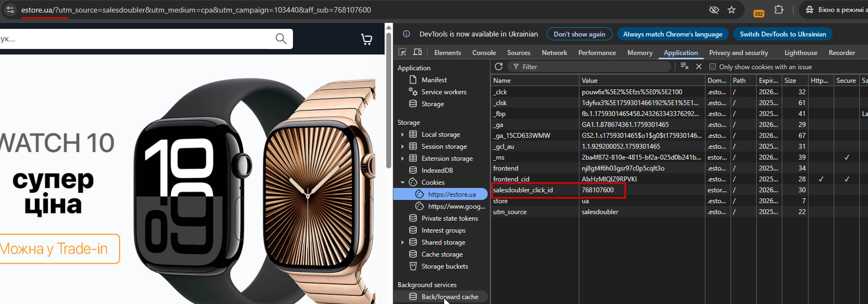Click the estore search input field
This screenshot has height=304, width=868.
click(x=136, y=39)
